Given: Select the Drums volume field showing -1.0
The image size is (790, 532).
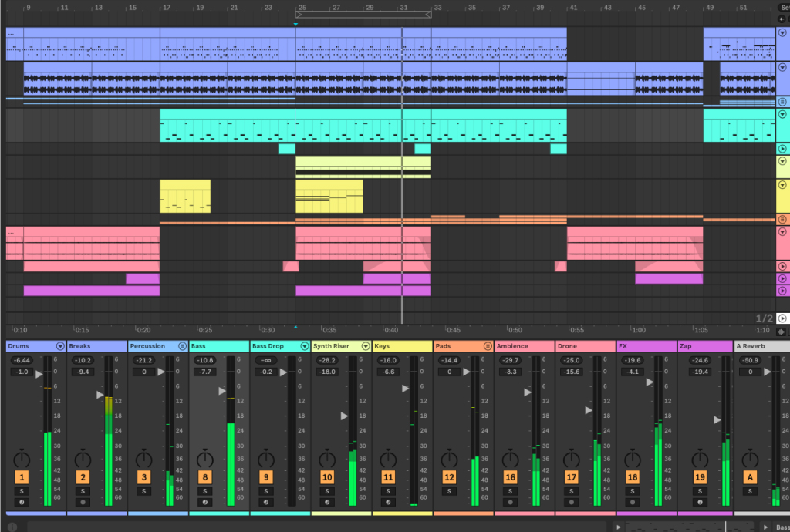Looking at the screenshot, I should (x=22, y=372).
